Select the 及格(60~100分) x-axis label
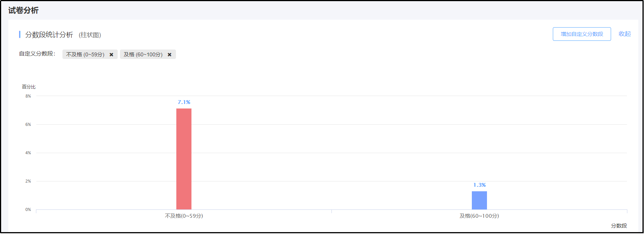Screen dimensions: 644x234 point(479,216)
